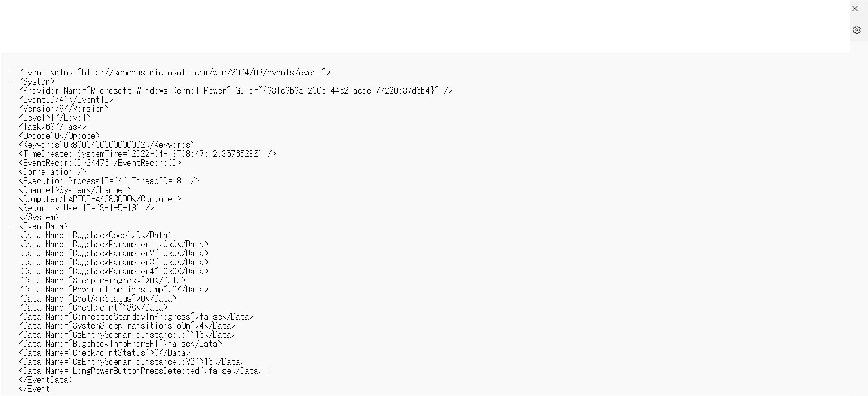Close the viewer with the X icon
Image resolution: width=868 pixels, height=396 pixels.
[855, 9]
